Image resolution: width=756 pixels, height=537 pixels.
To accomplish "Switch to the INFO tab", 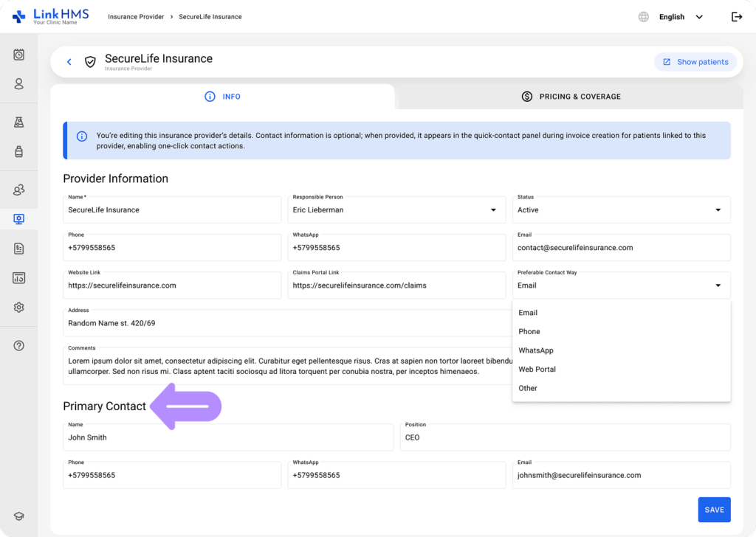I will pos(223,97).
